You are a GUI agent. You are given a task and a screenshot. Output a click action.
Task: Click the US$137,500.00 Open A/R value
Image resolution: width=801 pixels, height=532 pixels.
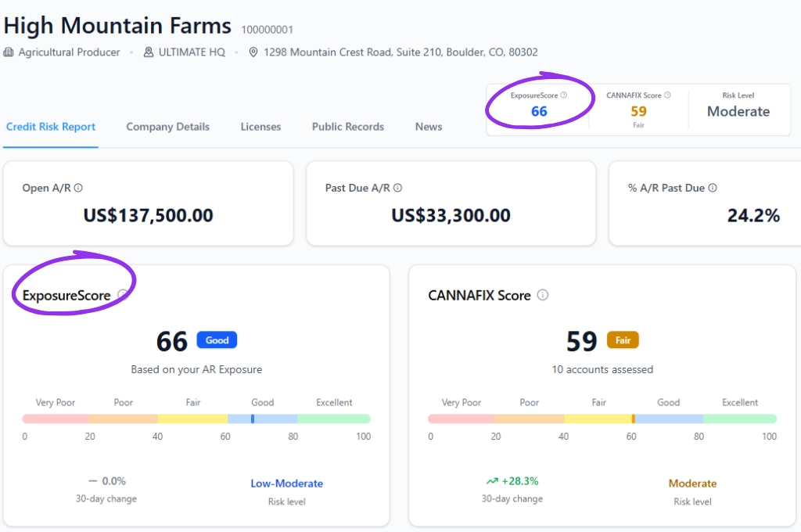pos(148,215)
